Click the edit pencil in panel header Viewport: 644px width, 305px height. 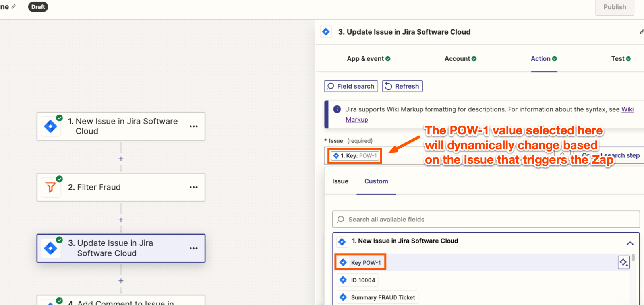click(641, 32)
